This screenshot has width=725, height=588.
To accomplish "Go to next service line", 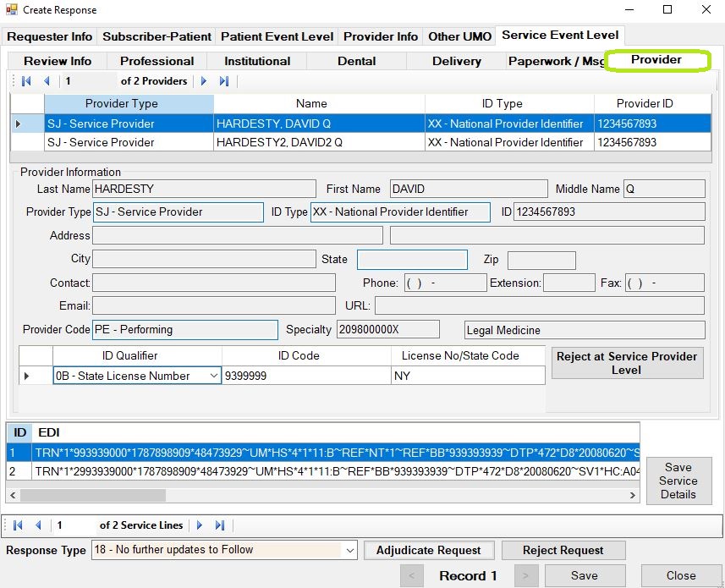I will (200, 525).
